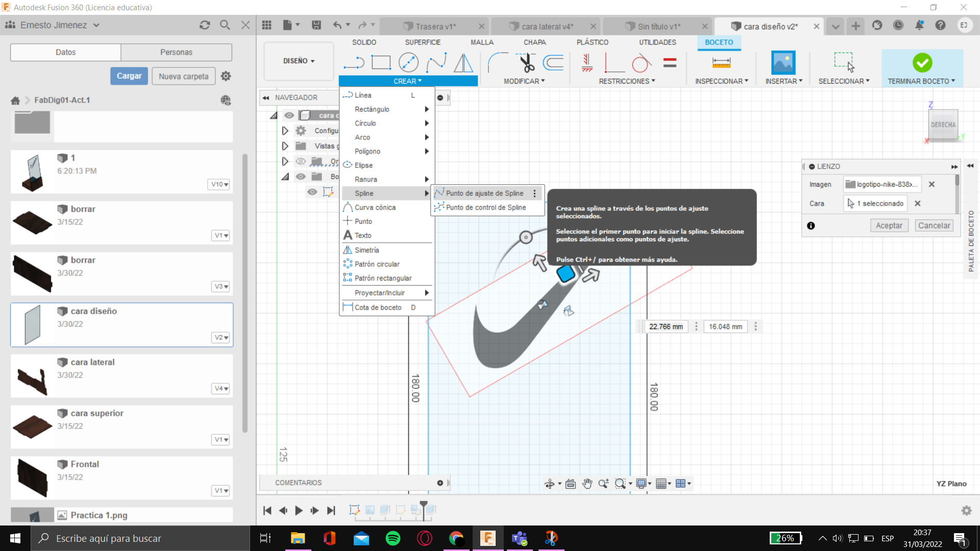
Task: Switch to the SUPERFICIE ribbon tab
Action: [423, 42]
